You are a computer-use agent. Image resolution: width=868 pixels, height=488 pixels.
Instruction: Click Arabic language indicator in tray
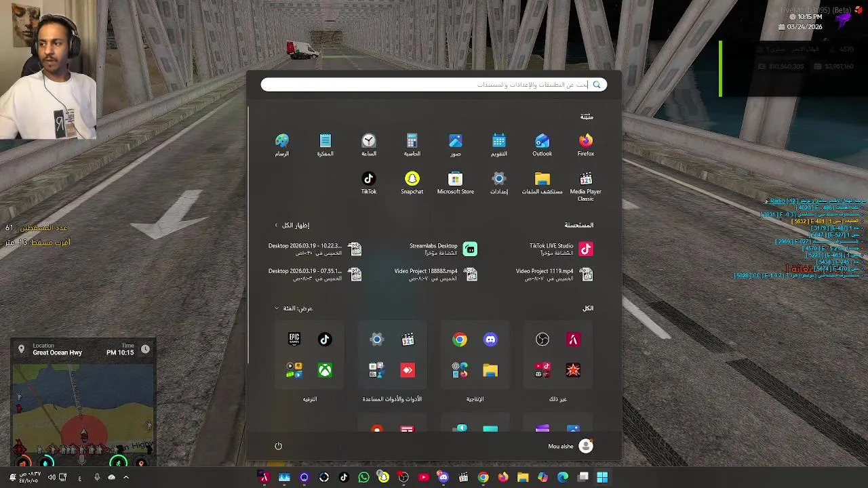coord(80,477)
